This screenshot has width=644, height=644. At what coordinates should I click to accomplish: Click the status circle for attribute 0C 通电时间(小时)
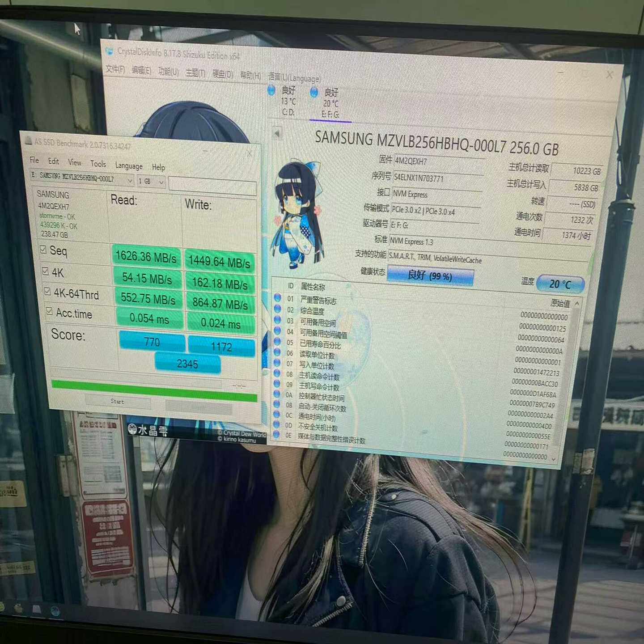pyautogui.click(x=277, y=415)
